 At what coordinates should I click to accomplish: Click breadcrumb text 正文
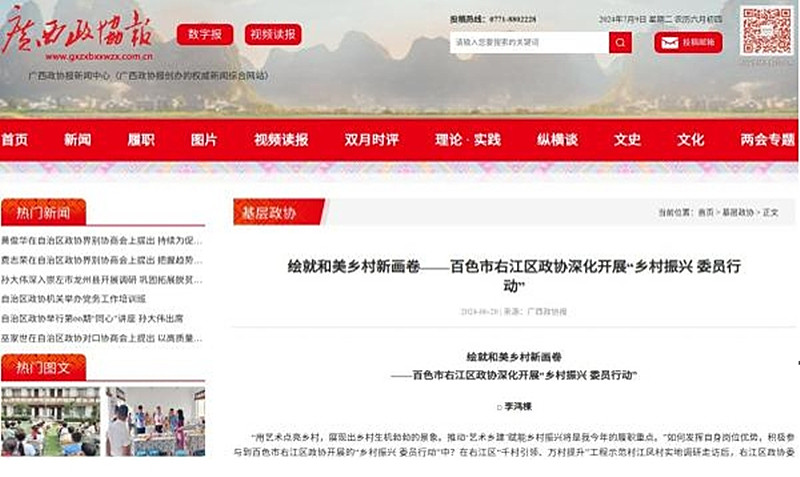pyautogui.click(x=770, y=212)
